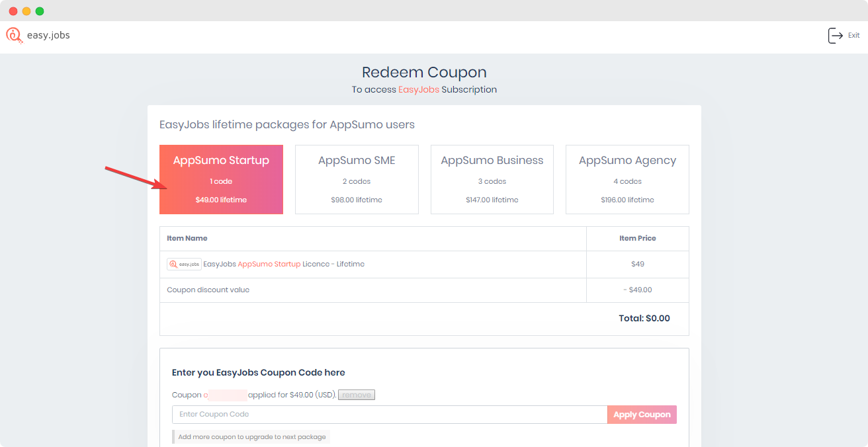Focus the Enter Coupon Code field
The image size is (868, 447).
click(390, 415)
